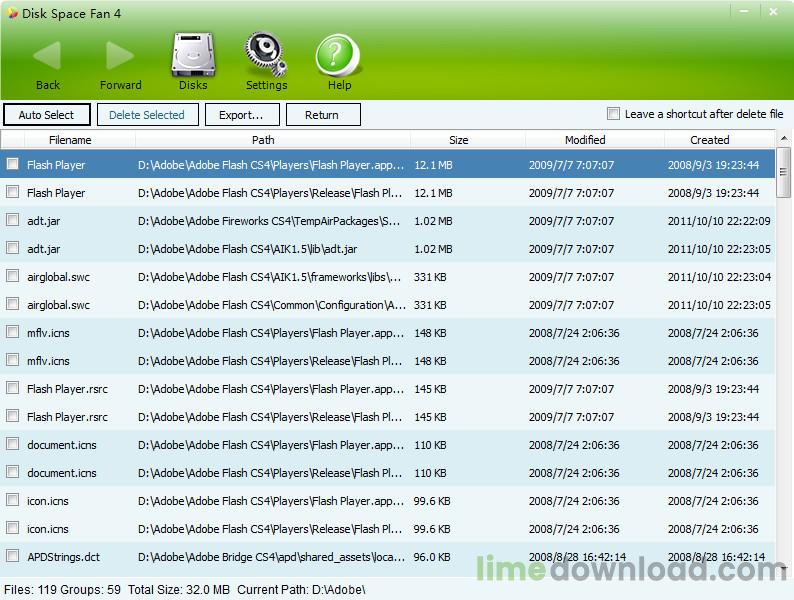Sort by the Size column header
Screen dimensions: 794x600
point(459,140)
